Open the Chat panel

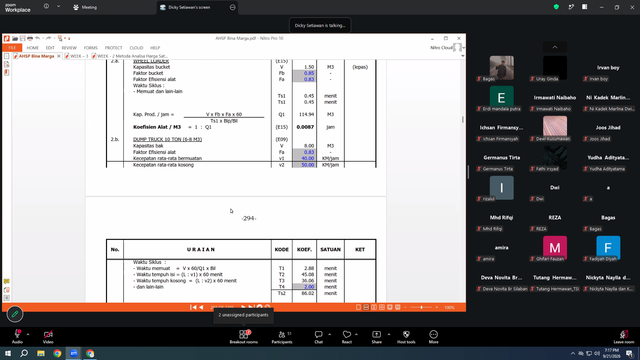click(318, 337)
